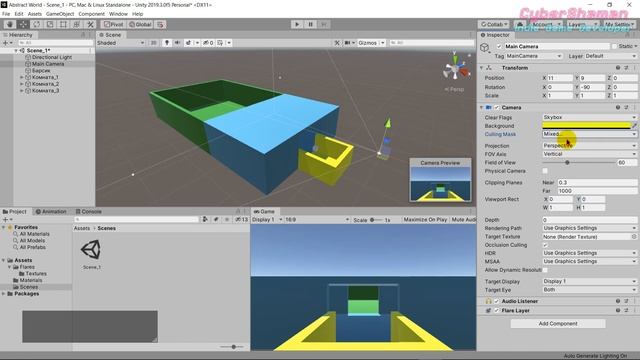Open component editor tools in Scene toolbar
Viewport: 640px width, 360px height.
337,43
